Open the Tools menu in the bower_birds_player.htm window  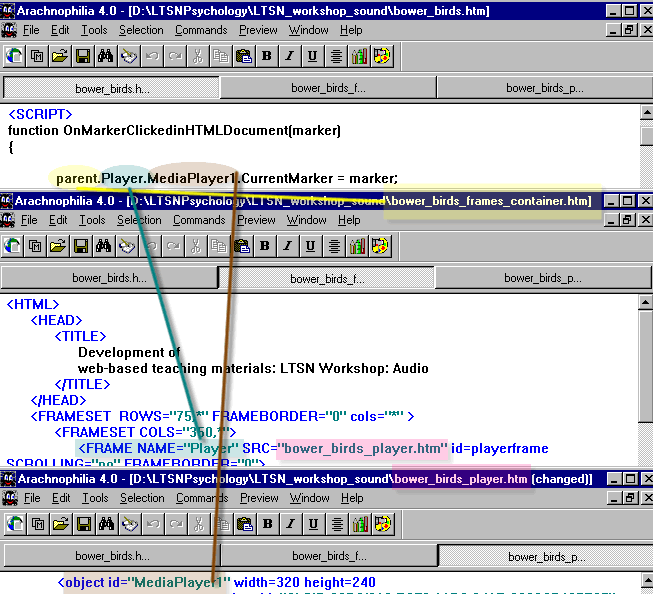coord(92,498)
